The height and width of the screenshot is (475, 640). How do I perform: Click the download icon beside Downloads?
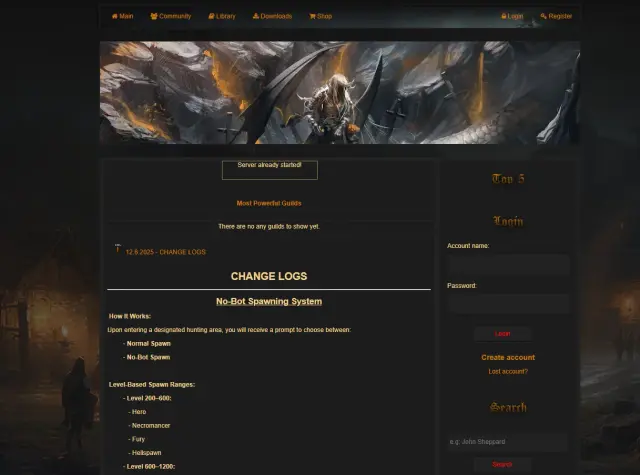pos(256,16)
